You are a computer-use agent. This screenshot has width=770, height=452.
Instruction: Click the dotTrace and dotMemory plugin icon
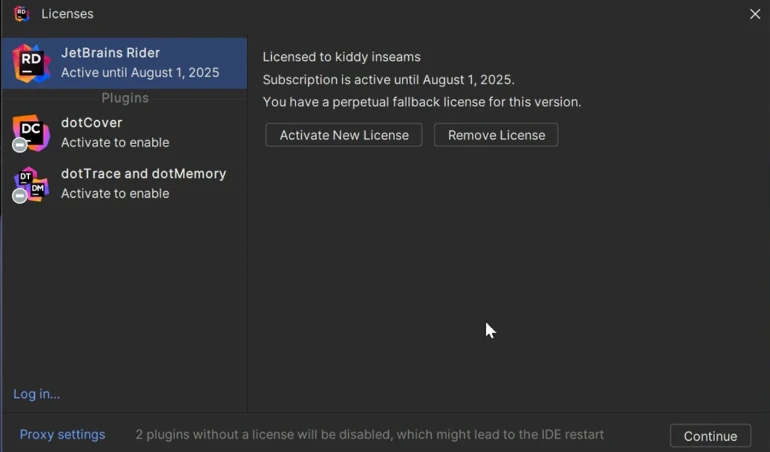tap(33, 183)
